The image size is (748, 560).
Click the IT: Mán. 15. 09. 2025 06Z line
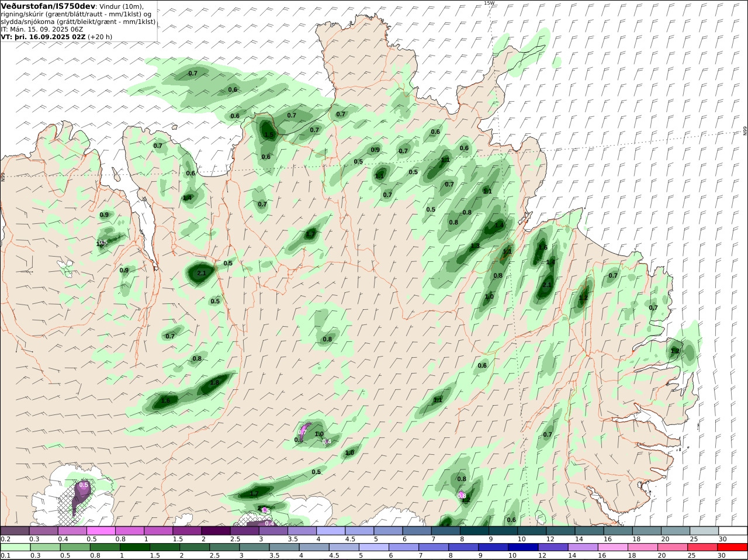coord(43,29)
